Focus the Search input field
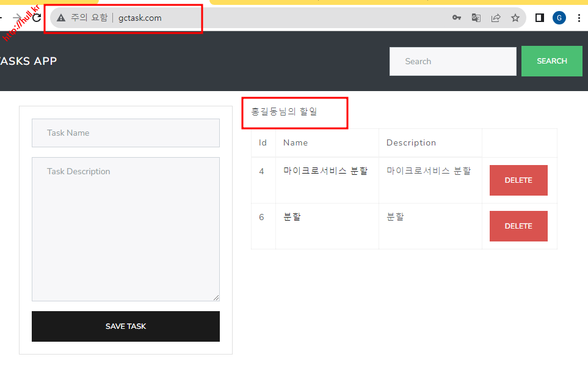Viewport: 588px width, 379px height. coord(452,61)
